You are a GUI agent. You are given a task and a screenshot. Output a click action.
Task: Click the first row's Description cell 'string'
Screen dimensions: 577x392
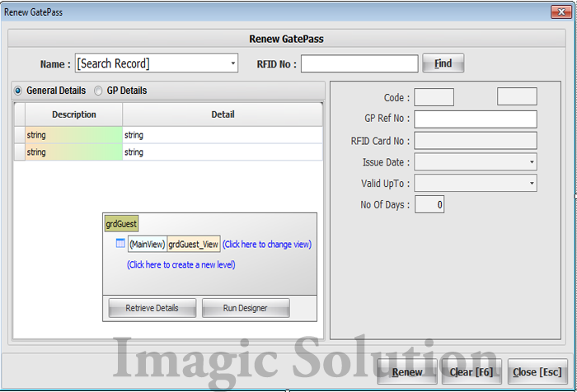(x=73, y=135)
